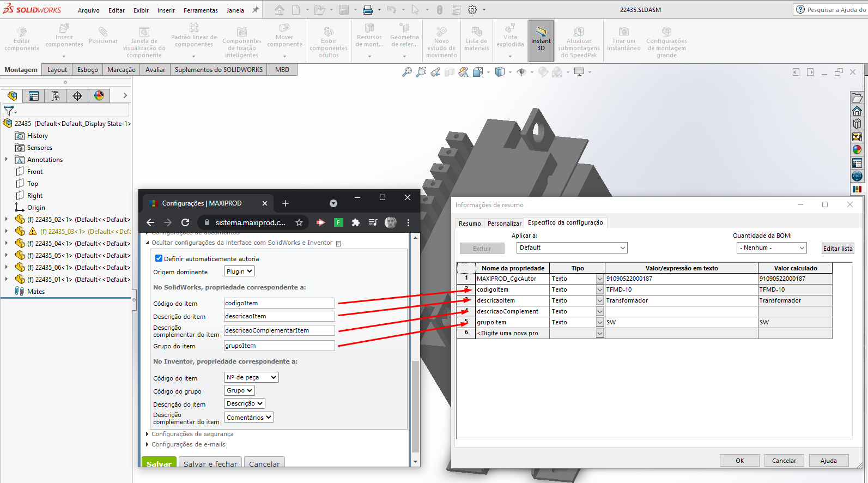Open the Quantidade da BOM dropdown
Image resolution: width=868 pixels, height=483 pixels.
772,247
